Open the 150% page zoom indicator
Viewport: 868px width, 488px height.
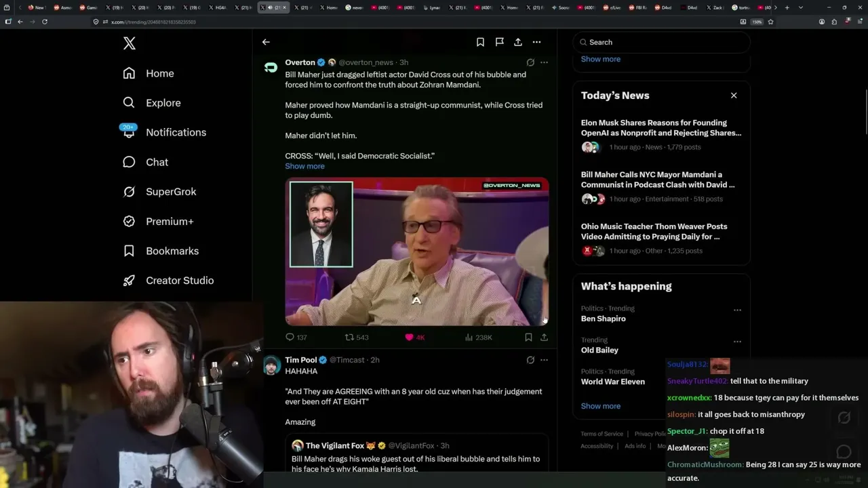tap(757, 22)
